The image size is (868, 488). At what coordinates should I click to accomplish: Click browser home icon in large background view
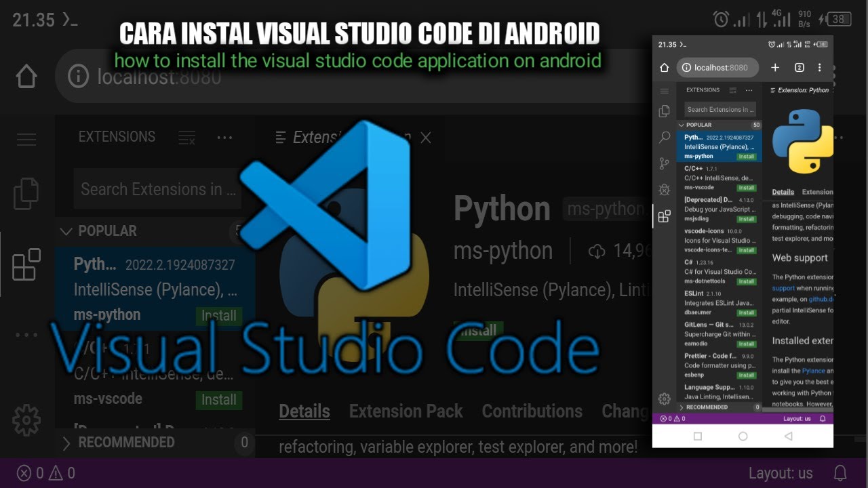click(26, 76)
